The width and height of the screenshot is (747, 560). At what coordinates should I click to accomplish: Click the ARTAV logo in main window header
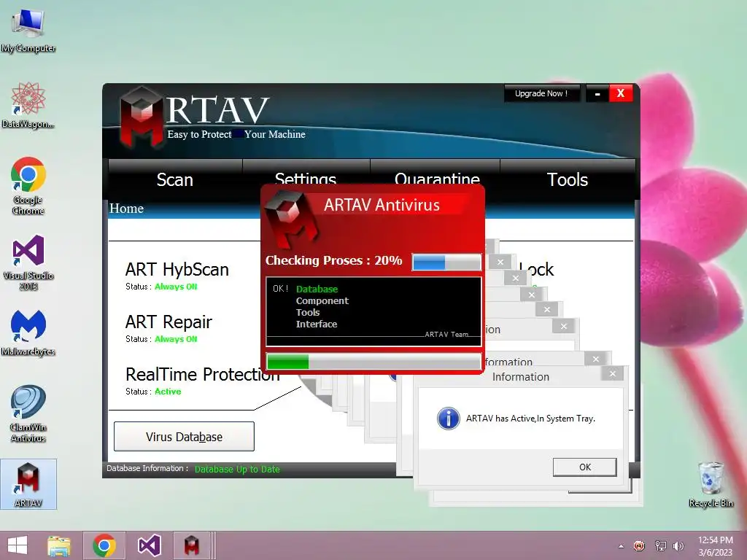pyautogui.click(x=142, y=117)
